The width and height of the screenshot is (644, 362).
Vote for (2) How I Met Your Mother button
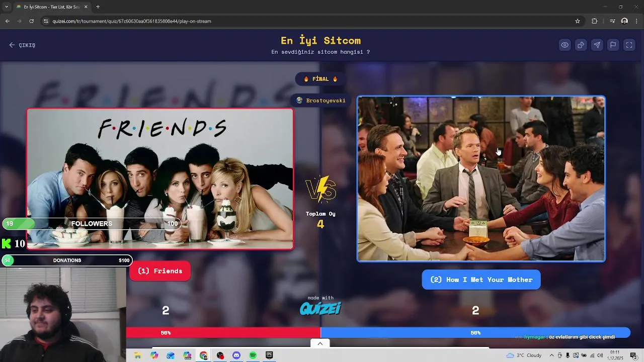[x=481, y=280]
